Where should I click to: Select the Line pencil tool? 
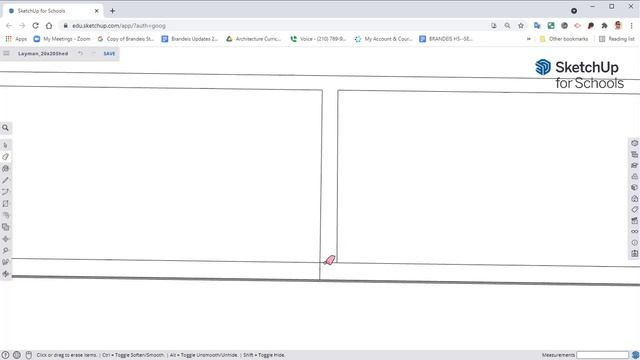pyautogui.click(x=5, y=180)
